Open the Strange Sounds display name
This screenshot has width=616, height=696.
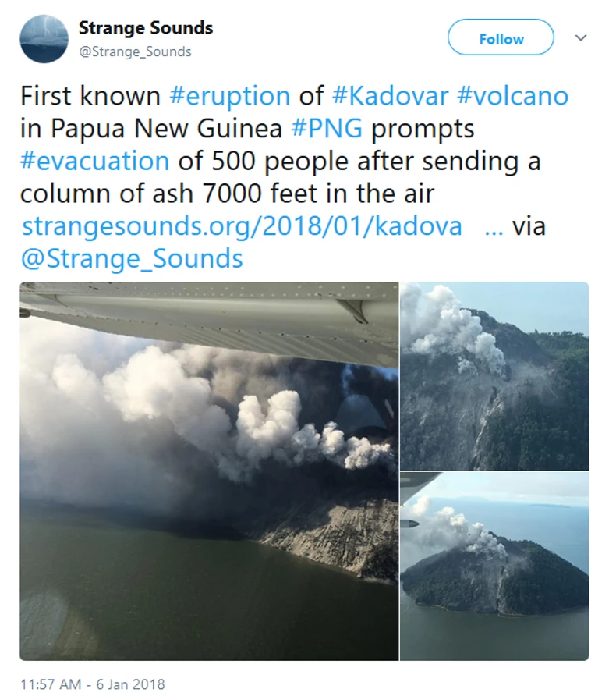click(x=146, y=28)
